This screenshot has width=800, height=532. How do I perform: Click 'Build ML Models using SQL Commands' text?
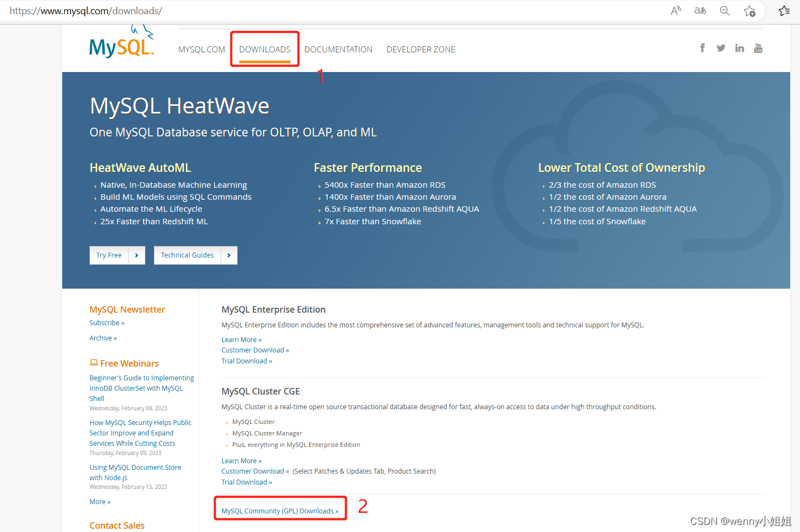[176, 197]
